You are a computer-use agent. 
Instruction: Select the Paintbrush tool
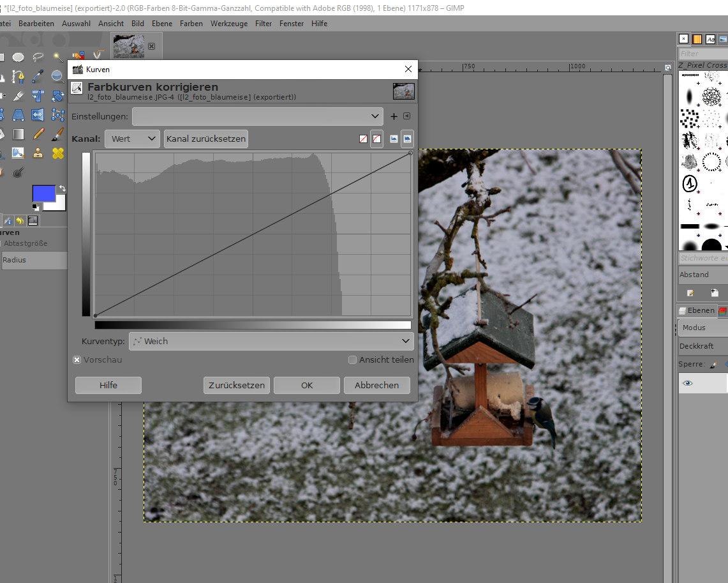[58, 134]
